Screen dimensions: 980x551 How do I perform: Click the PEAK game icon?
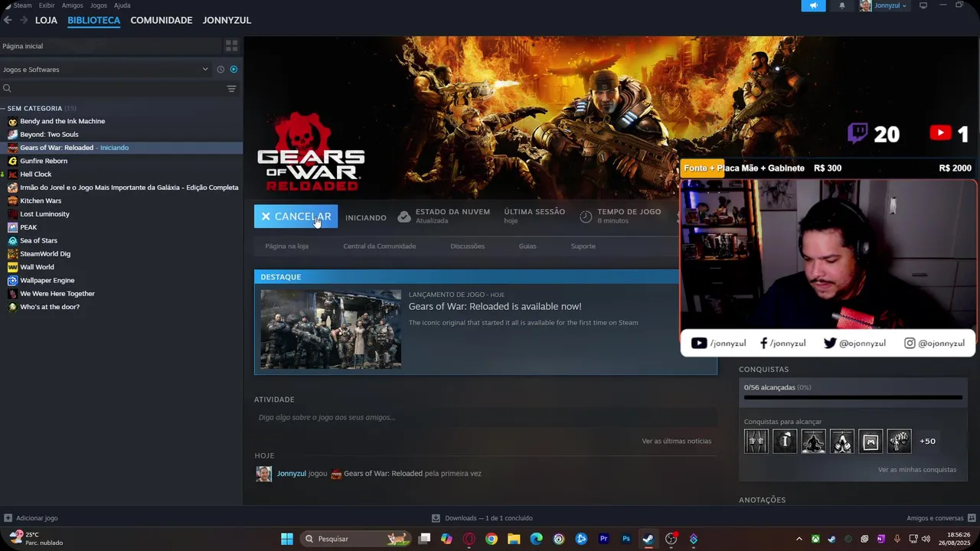pyautogui.click(x=12, y=227)
